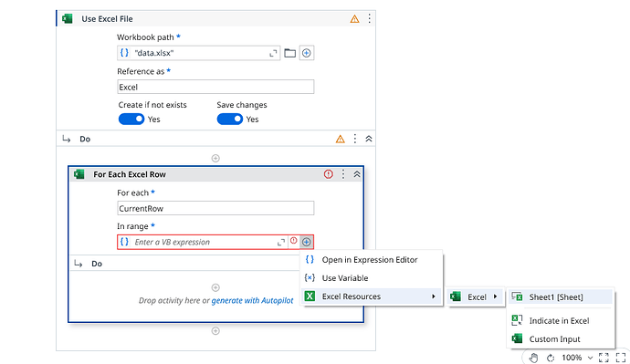Click the In range field error icon
The height and width of the screenshot is (364, 630).
pos(294,241)
